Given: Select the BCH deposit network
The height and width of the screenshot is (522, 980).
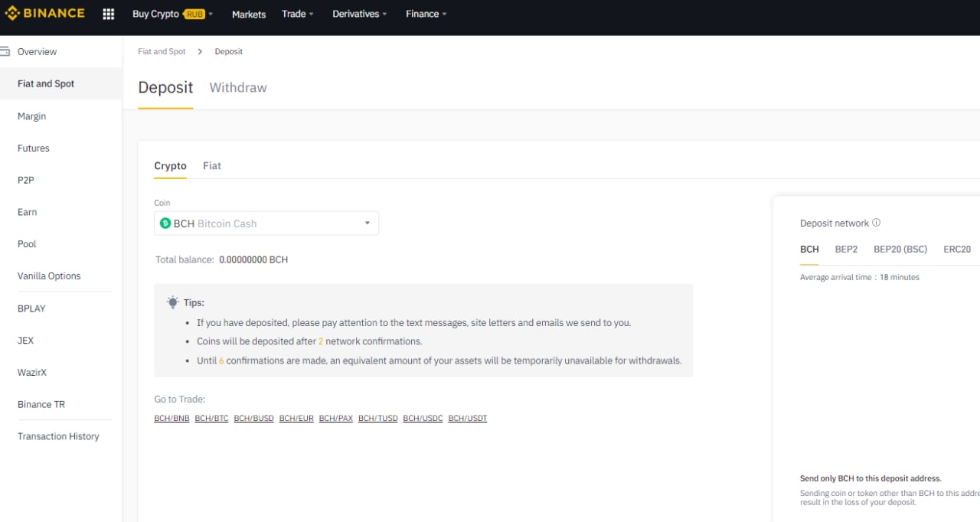Looking at the screenshot, I should coord(809,249).
